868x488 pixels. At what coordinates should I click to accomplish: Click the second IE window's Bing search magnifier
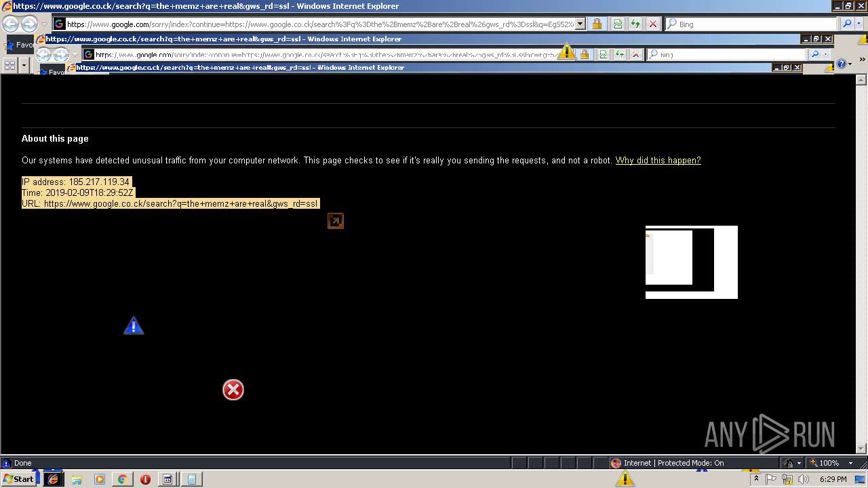click(815, 54)
